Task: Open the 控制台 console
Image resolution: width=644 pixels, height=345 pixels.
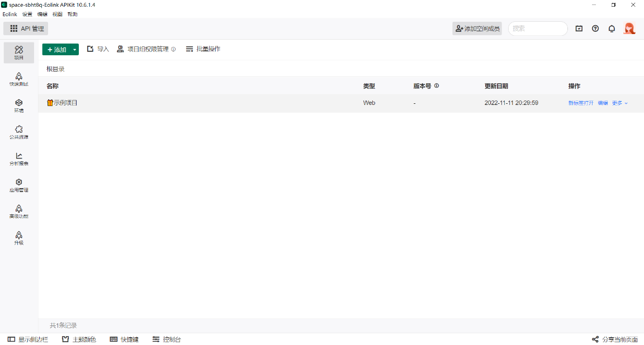Action: [167, 339]
